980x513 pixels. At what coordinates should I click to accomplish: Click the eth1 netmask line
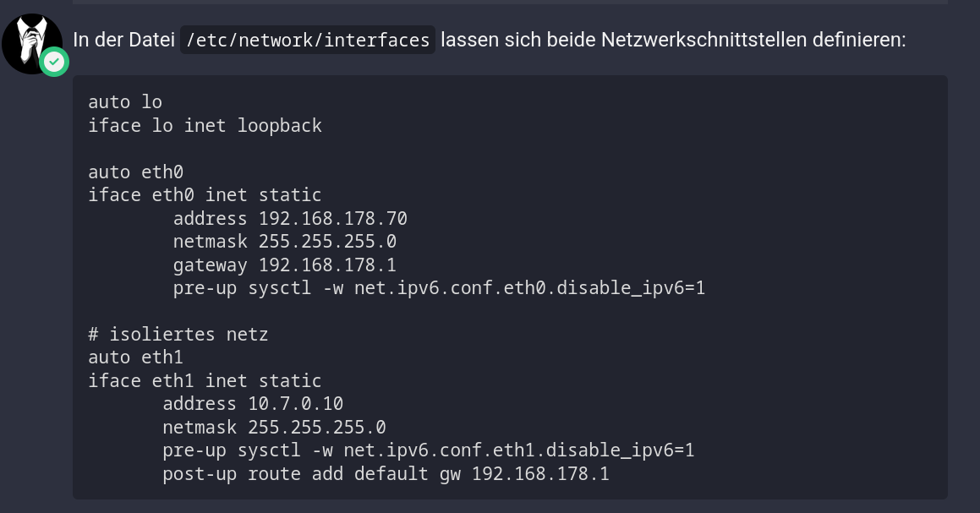(274, 427)
